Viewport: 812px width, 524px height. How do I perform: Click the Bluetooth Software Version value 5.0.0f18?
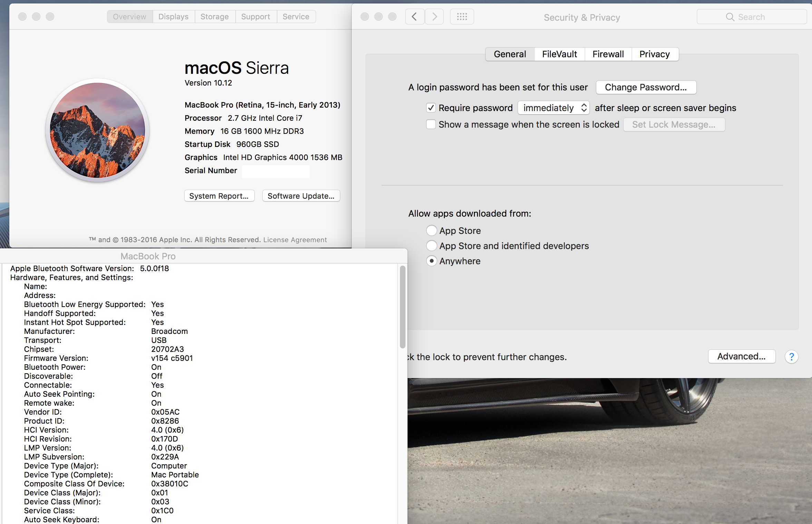point(155,268)
